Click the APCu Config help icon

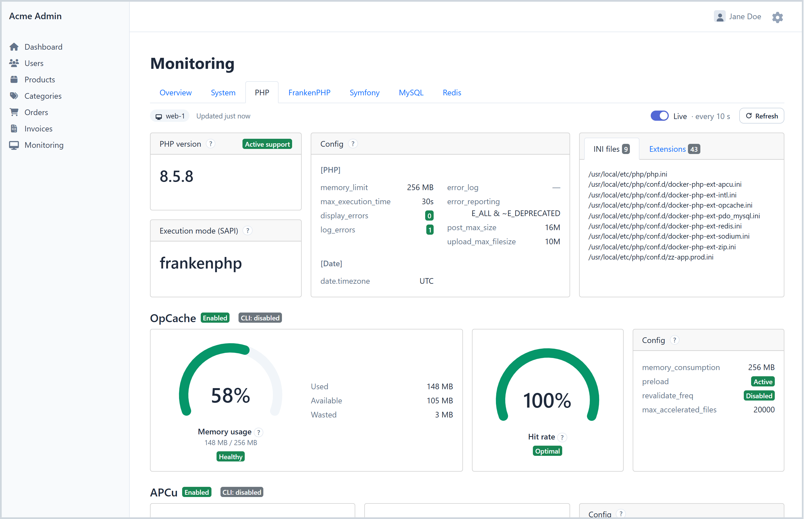pos(621,514)
